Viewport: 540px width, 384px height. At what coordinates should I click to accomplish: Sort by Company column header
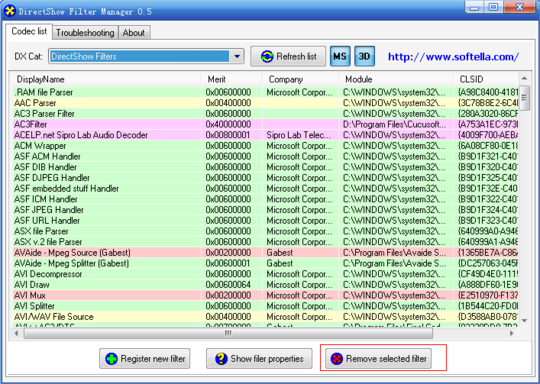point(301,79)
